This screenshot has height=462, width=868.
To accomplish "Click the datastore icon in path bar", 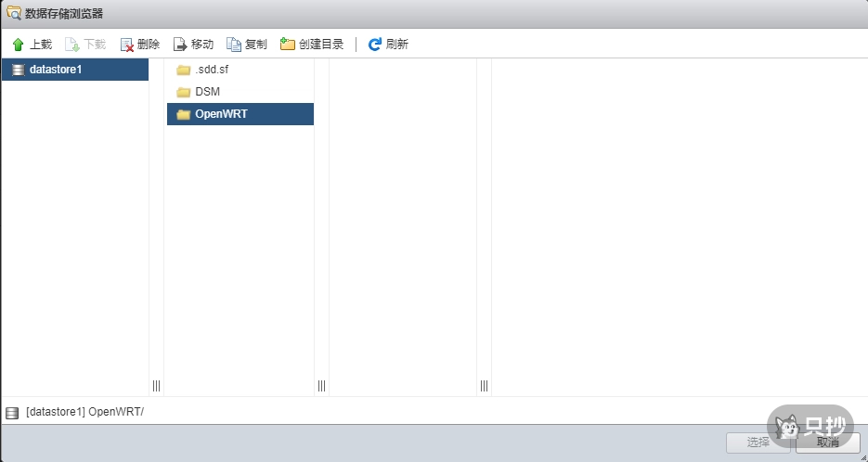I will coord(12,413).
